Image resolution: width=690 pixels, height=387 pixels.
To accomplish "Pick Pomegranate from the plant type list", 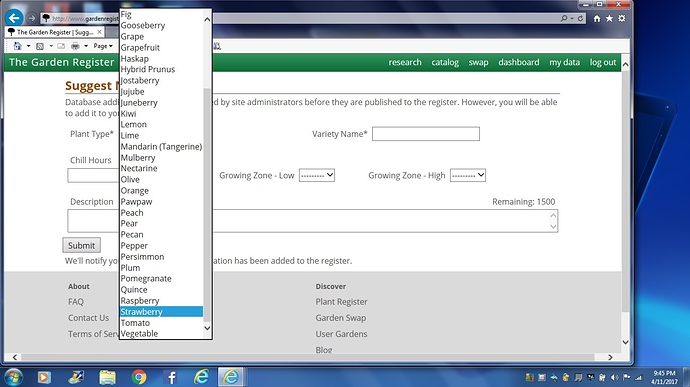I will (161, 279).
